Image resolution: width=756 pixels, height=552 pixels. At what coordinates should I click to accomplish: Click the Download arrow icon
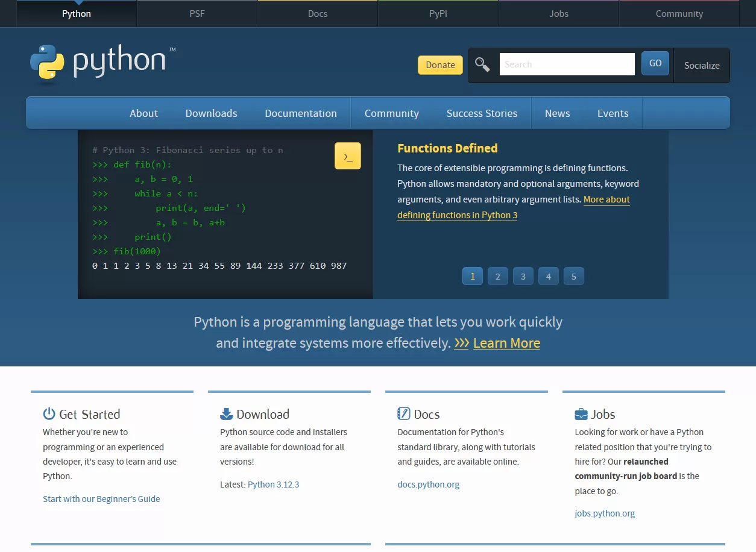click(x=226, y=413)
